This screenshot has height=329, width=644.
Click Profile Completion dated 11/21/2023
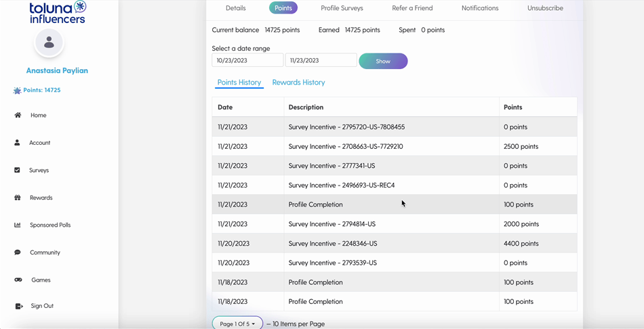click(315, 204)
